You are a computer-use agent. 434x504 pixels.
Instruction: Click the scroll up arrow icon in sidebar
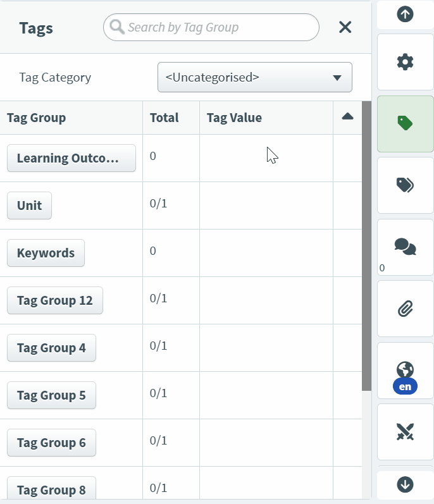point(405,14)
